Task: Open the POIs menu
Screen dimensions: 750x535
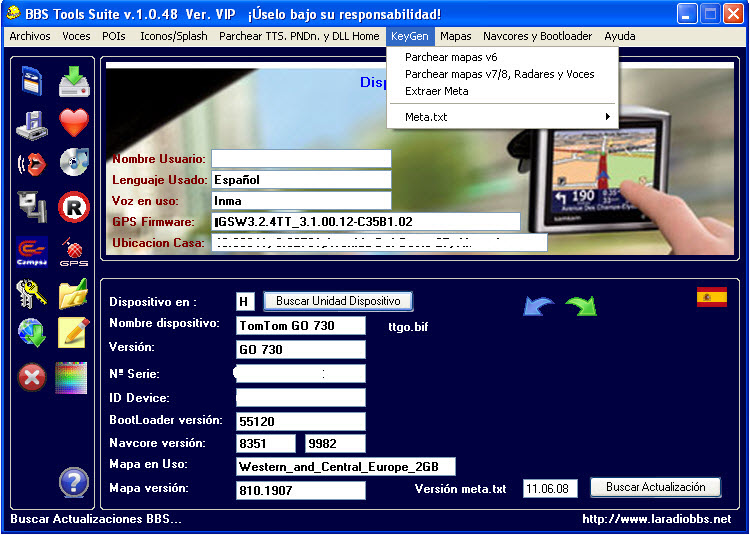Action: (114, 36)
